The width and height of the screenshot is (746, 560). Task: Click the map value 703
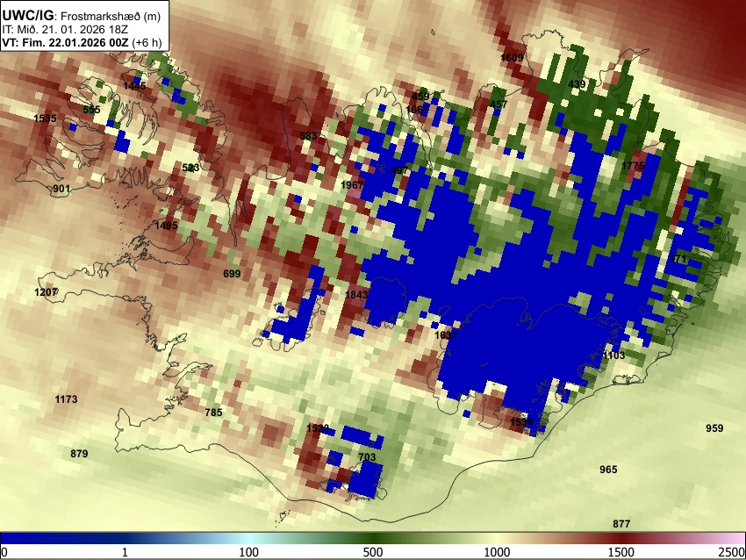[367, 457]
